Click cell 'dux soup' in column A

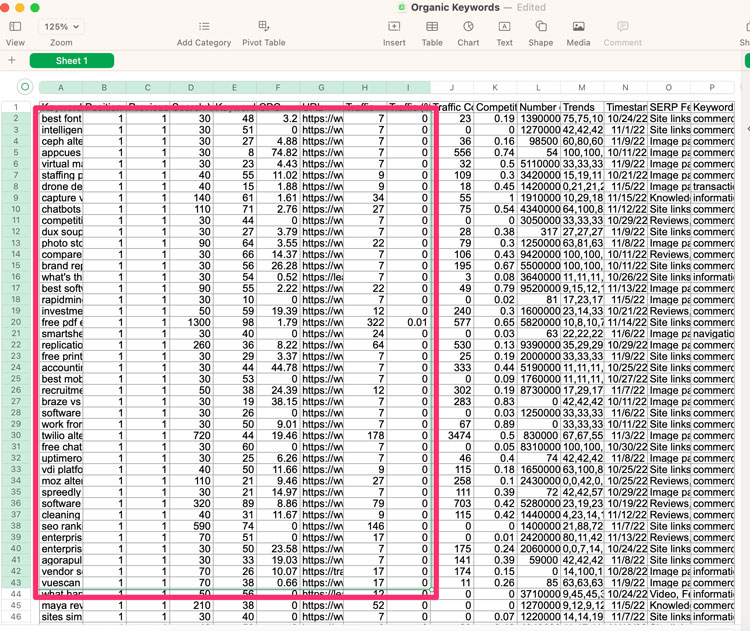pyautogui.click(x=61, y=232)
